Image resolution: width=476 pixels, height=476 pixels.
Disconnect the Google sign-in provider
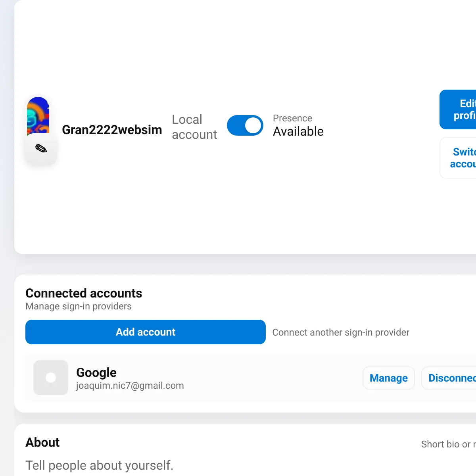coord(449,378)
